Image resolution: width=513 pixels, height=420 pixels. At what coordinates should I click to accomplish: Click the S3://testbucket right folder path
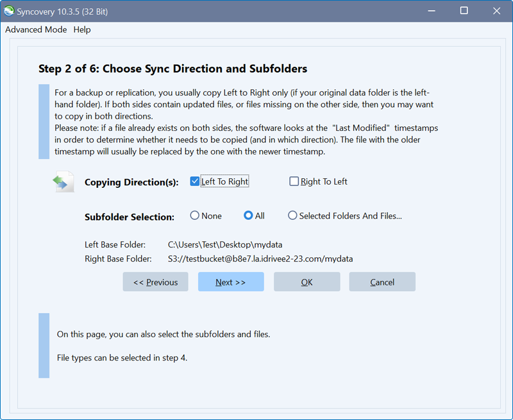click(260, 259)
